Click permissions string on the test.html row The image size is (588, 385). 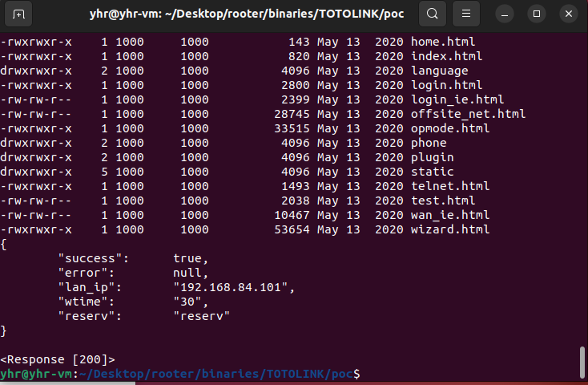(x=36, y=201)
